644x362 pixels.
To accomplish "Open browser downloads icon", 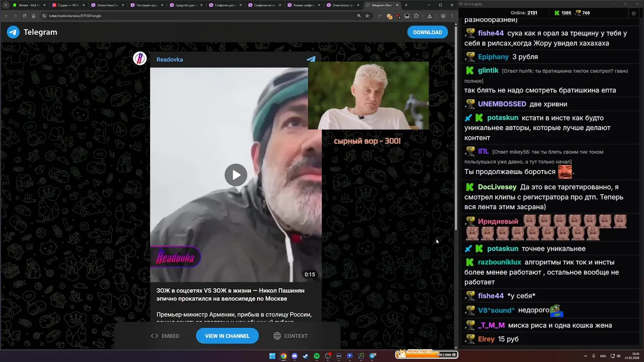I will pyautogui.click(x=430, y=16).
